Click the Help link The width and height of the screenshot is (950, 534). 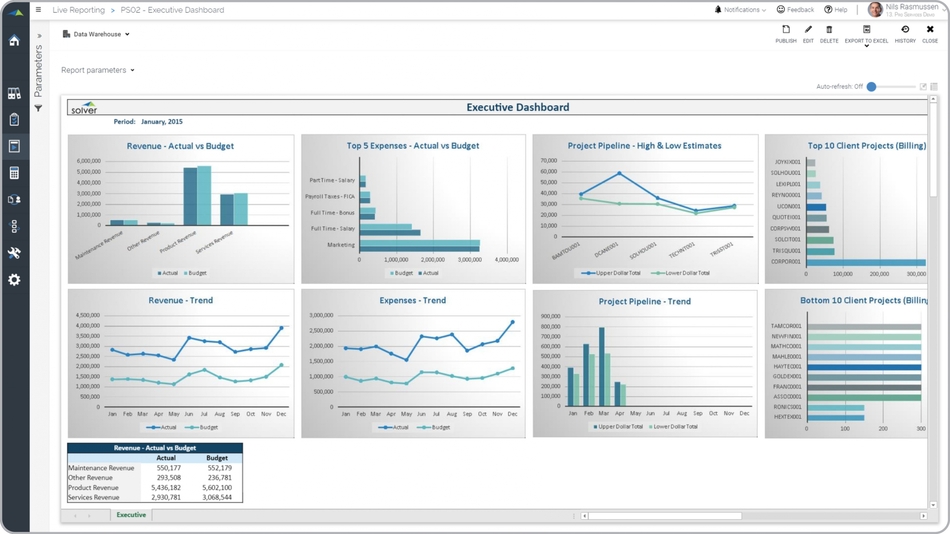pyautogui.click(x=836, y=10)
